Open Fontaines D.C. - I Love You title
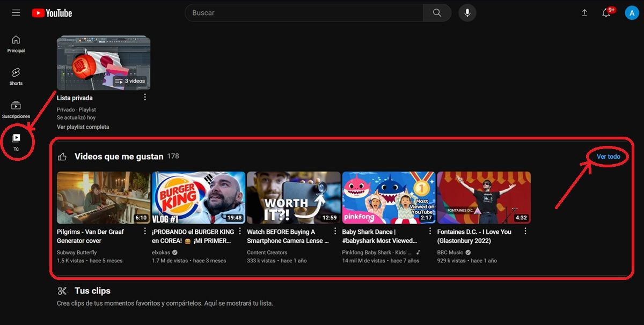 coord(474,237)
